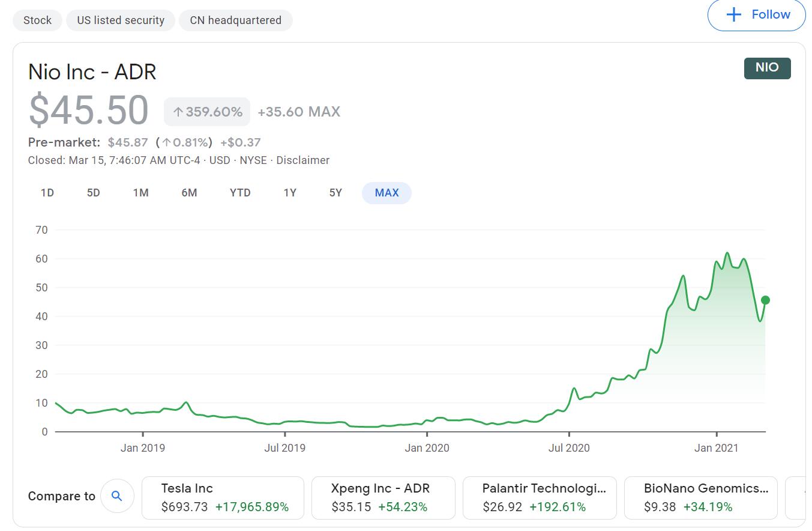
Task: Switch chart to 6M range
Action: pos(189,193)
